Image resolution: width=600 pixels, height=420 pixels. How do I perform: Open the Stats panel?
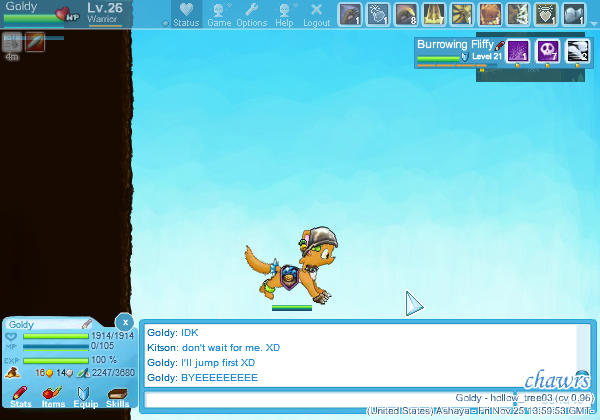[x=20, y=396]
